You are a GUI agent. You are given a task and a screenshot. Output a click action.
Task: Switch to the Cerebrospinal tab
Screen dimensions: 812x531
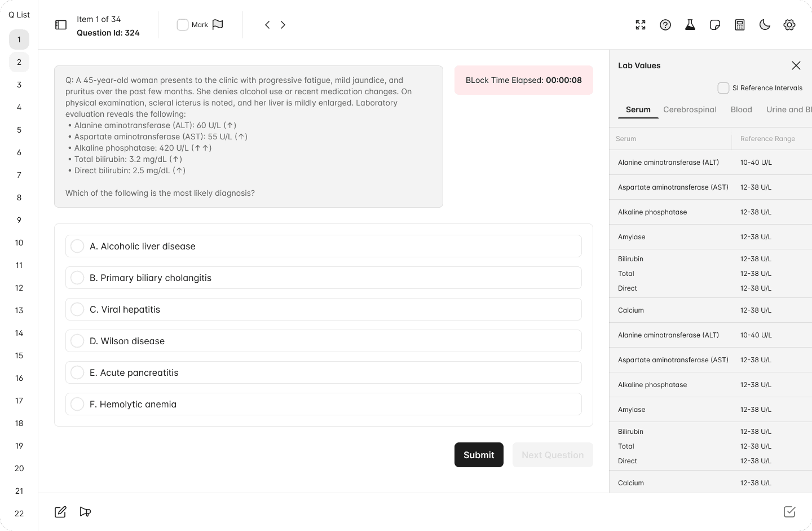click(x=690, y=109)
